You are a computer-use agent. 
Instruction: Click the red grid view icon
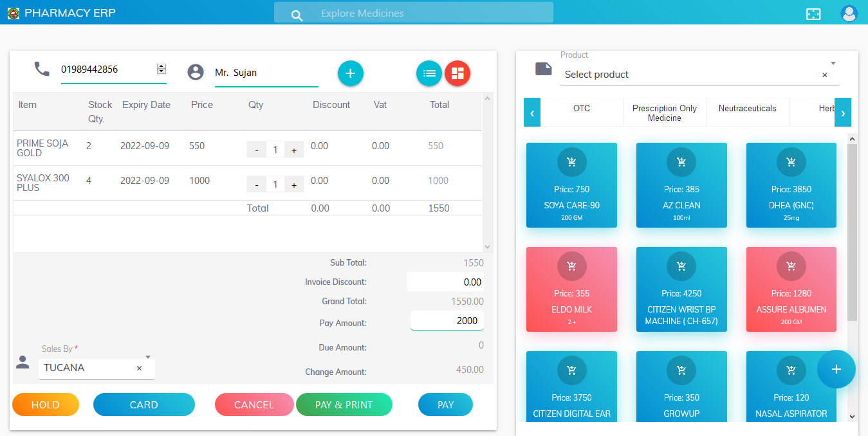457,73
